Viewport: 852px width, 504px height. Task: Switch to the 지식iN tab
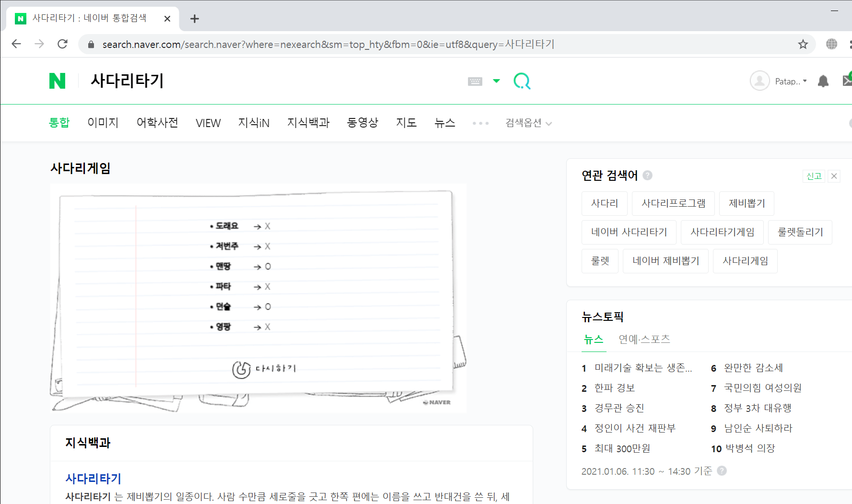coord(254,123)
